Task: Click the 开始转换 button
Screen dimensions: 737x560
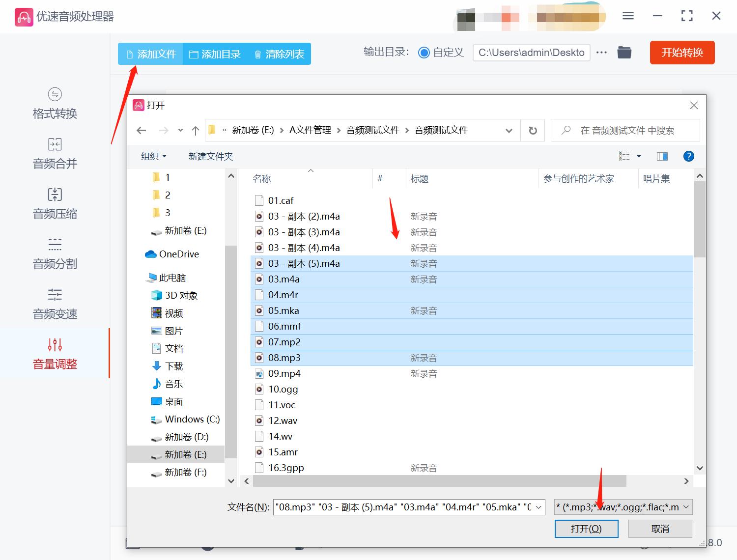Action: (x=682, y=53)
